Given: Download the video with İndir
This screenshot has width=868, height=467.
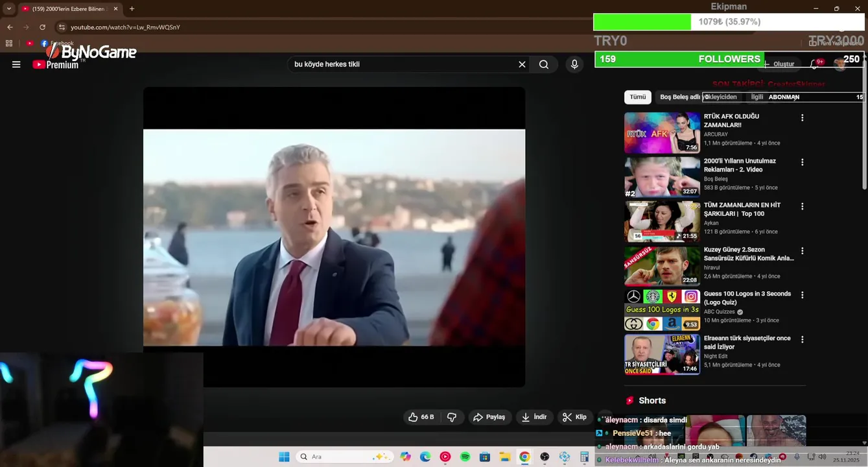Looking at the screenshot, I should pos(535,417).
